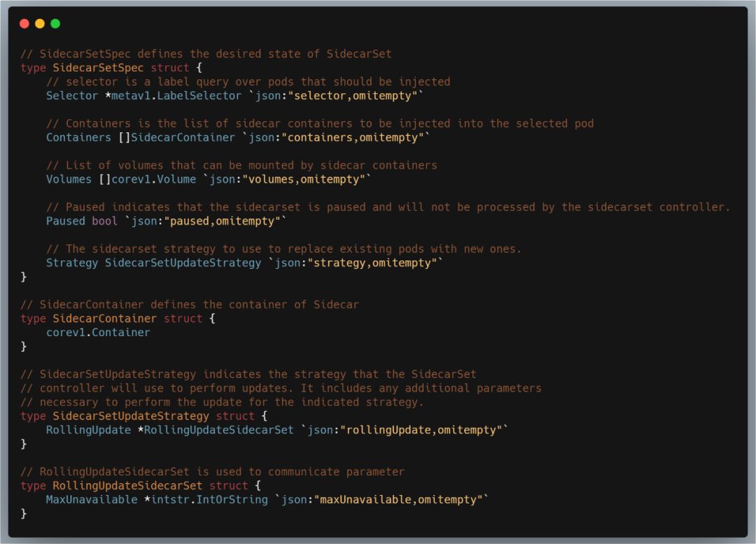
Task: Click the 'bool' type keyword
Action: click(x=104, y=222)
